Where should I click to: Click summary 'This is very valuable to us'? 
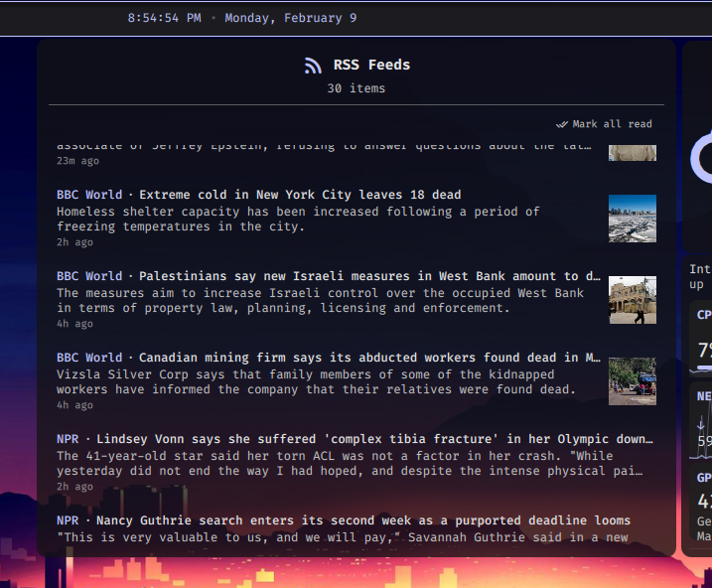pos(343,537)
